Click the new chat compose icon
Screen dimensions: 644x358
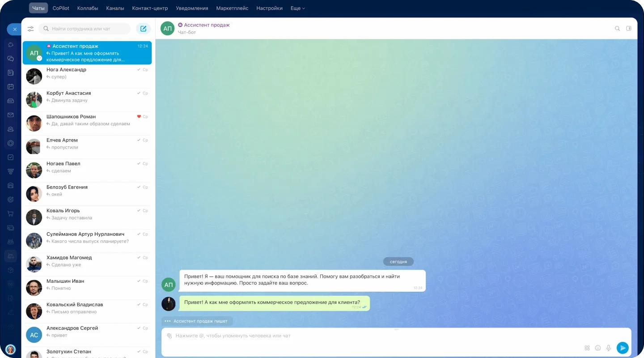[143, 29]
